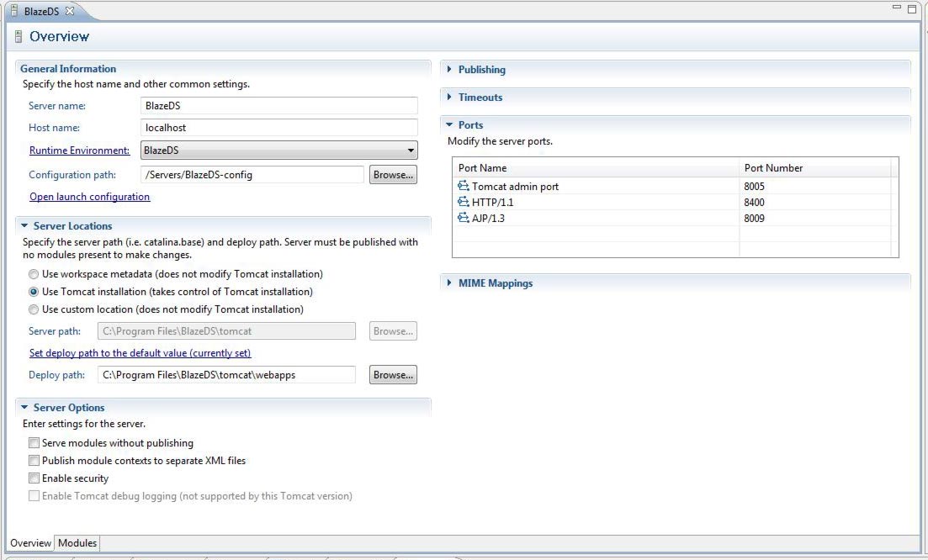The image size is (928, 560).
Task: Browse for the Configuration path
Action: (393, 174)
